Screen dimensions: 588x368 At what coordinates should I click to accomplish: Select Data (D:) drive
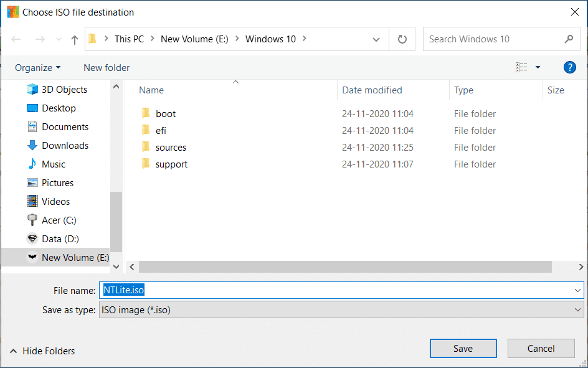(x=60, y=240)
